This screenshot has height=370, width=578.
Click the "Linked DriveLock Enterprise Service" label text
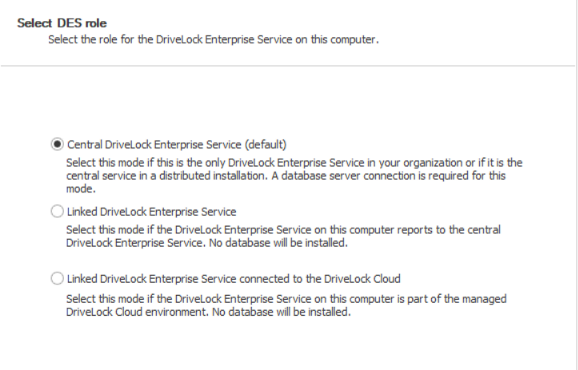click(x=152, y=212)
